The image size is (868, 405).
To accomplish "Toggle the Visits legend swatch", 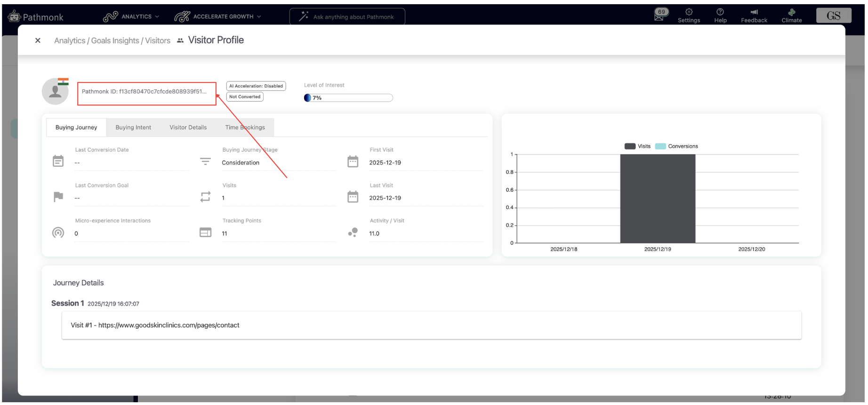I will point(630,146).
